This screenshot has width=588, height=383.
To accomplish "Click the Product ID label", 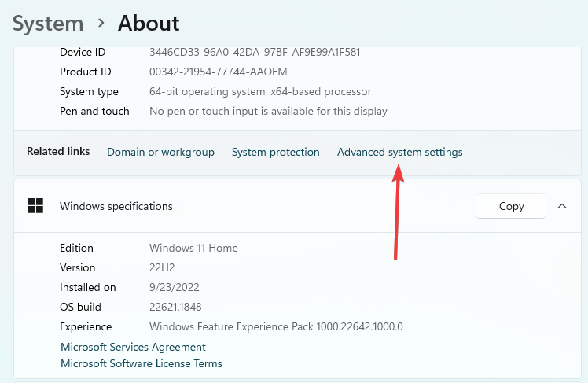I will (x=86, y=72).
